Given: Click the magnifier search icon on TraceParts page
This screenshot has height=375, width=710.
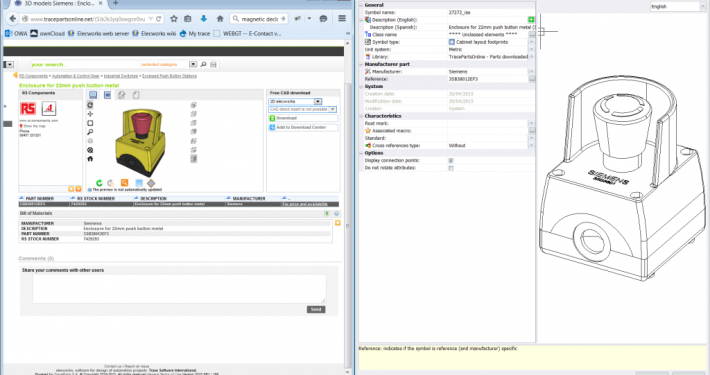Looking at the screenshot, I should click(x=204, y=65).
